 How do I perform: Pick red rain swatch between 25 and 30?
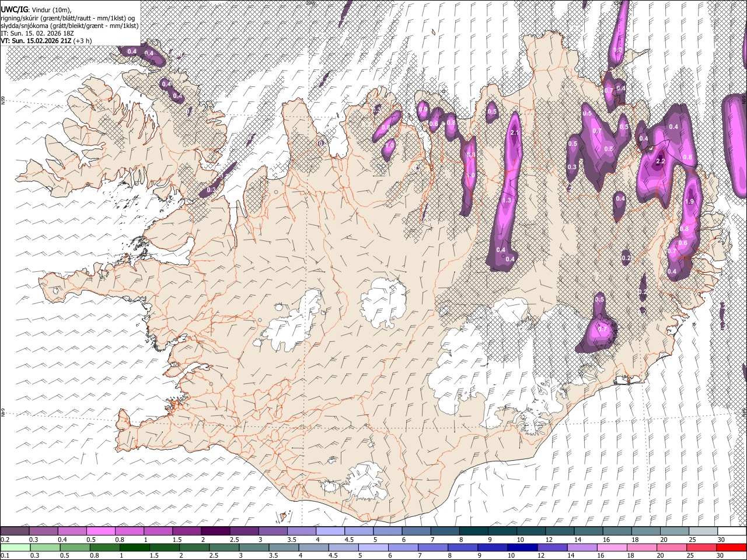coord(702,547)
